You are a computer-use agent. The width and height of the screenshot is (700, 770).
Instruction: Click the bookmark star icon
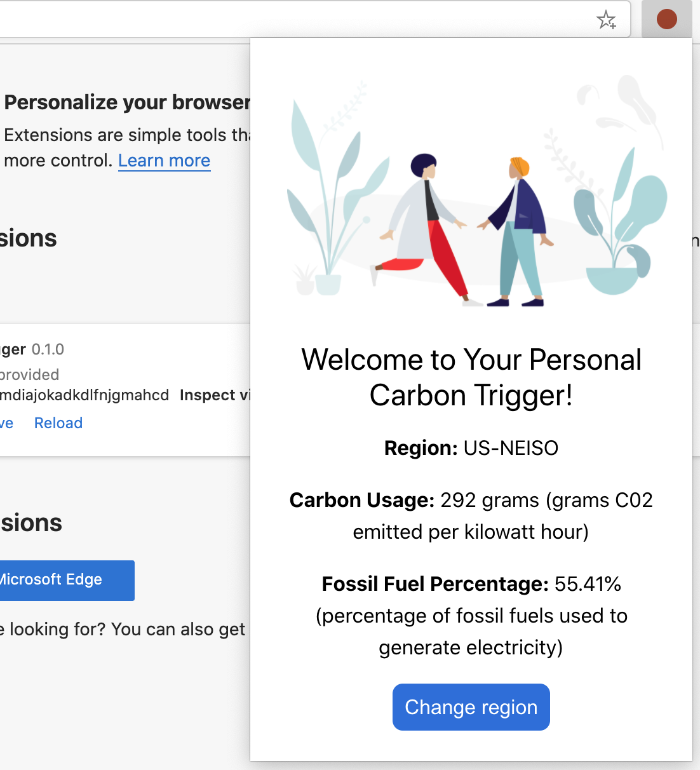pos(608,19)
